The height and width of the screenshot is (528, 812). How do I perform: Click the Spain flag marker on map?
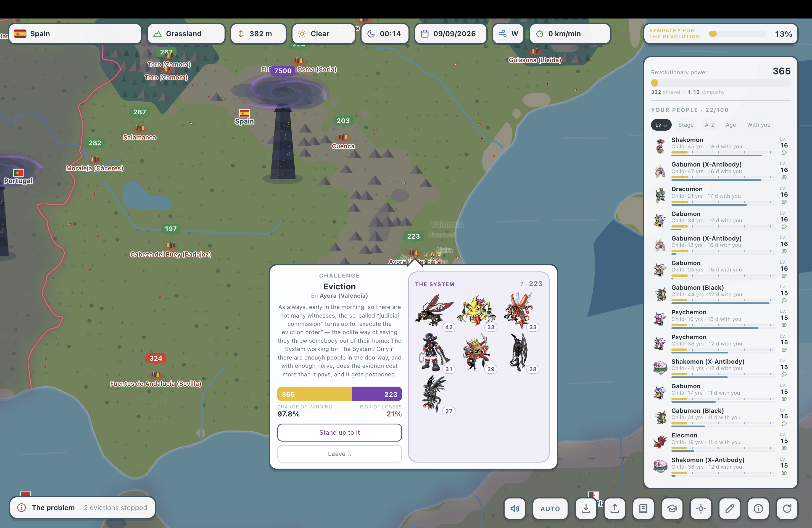coord(244,113)
